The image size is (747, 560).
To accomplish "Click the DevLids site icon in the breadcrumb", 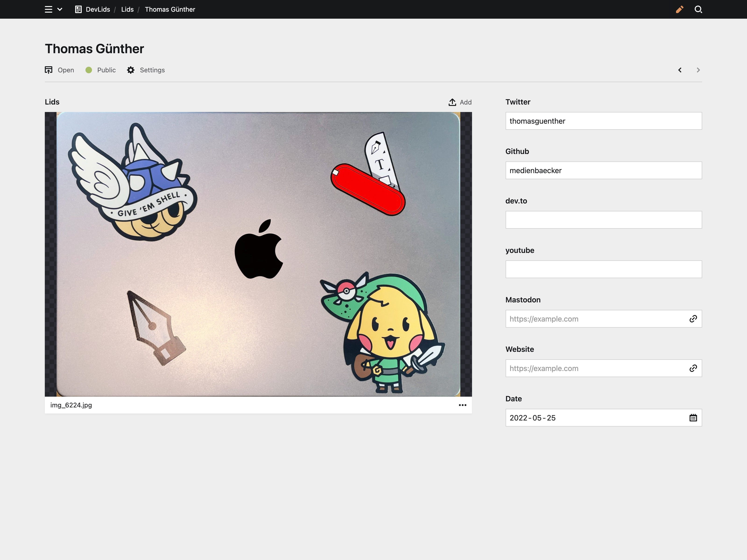I will click(78, 9).
